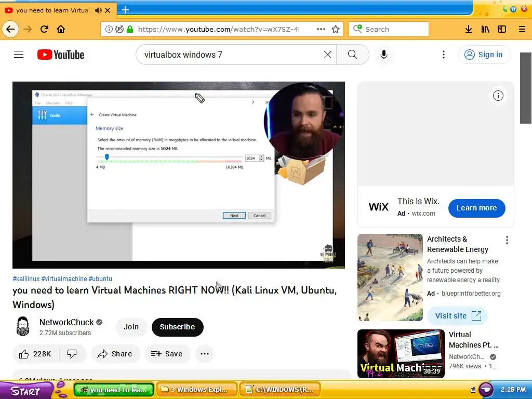This screenshot has width=532, height=399.
Task: Click the Share button
Action: [x=115, y=354]
